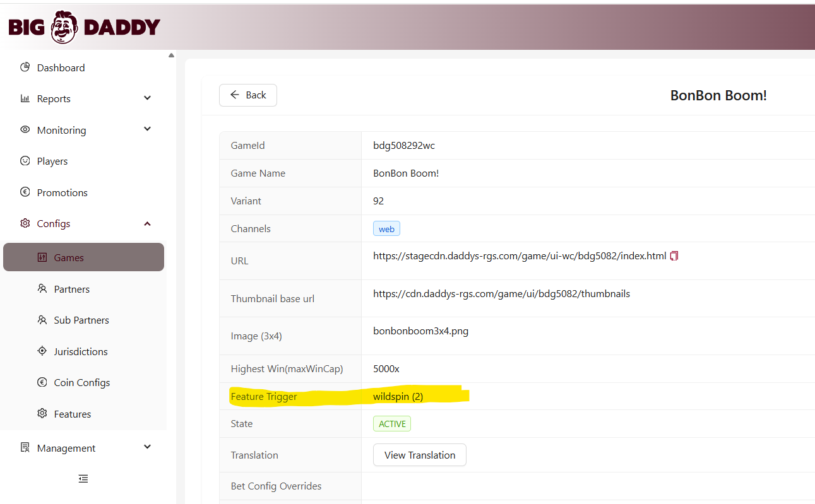The height and width of the screenshot is (504, 815).
Task: Click the Variant row label
Action: point(246,201)
